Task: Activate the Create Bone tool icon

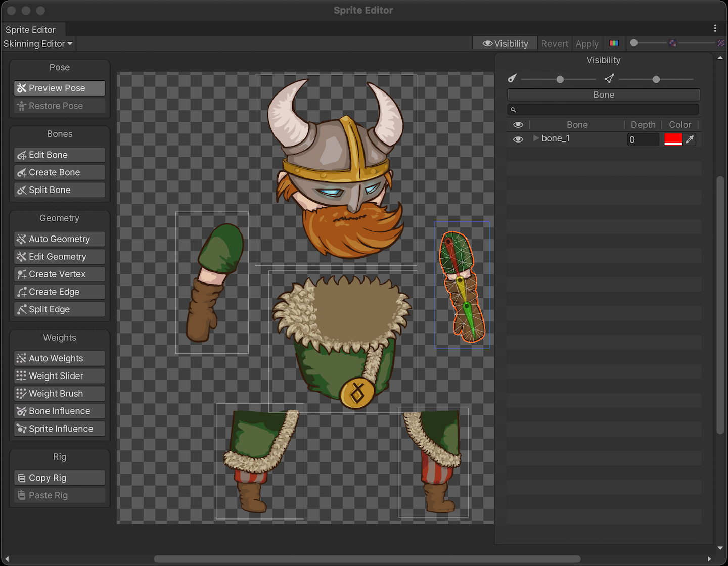Action: point(21,173)
